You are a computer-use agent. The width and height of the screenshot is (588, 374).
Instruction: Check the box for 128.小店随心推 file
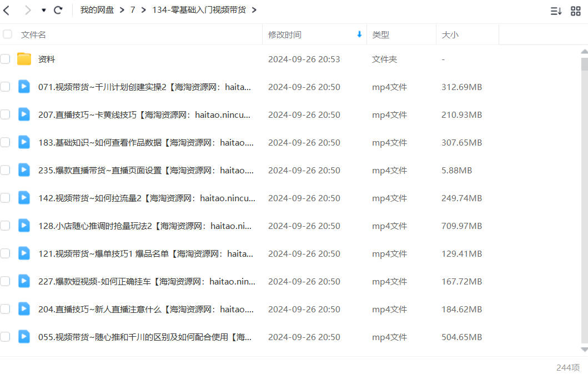tap(5, 226)
